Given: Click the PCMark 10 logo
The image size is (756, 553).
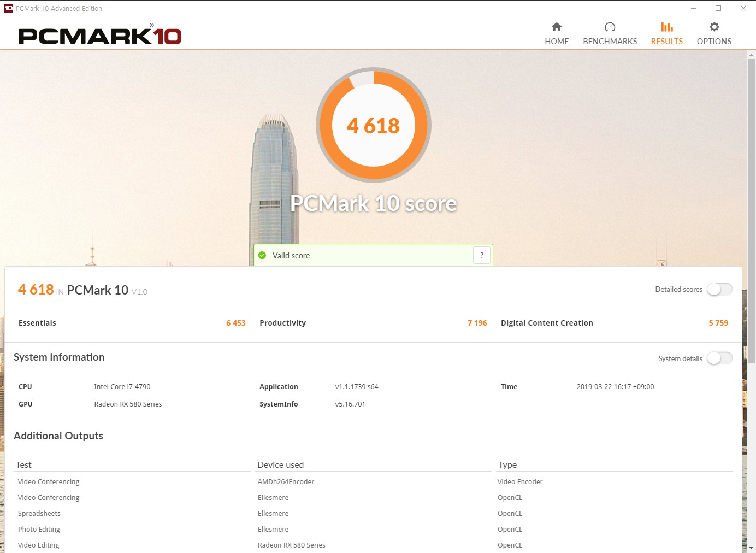Looking at the screenshot, I should click(100, 35).
